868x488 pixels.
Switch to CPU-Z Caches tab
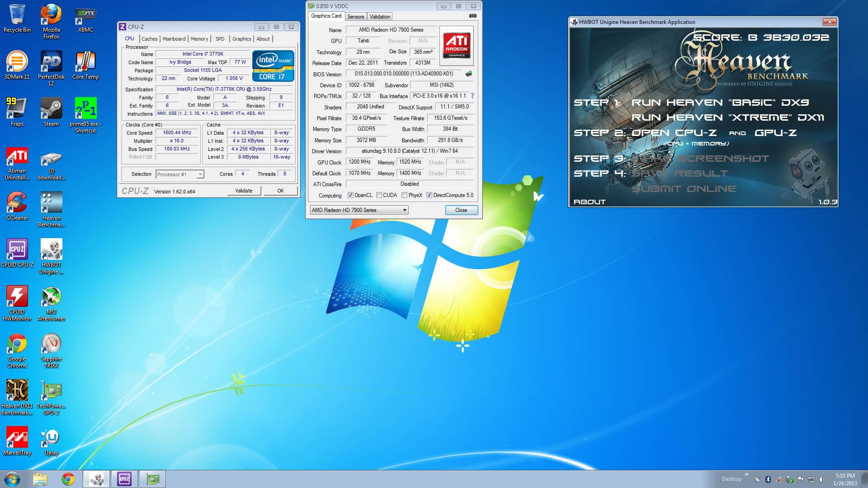tap(149, 39)
